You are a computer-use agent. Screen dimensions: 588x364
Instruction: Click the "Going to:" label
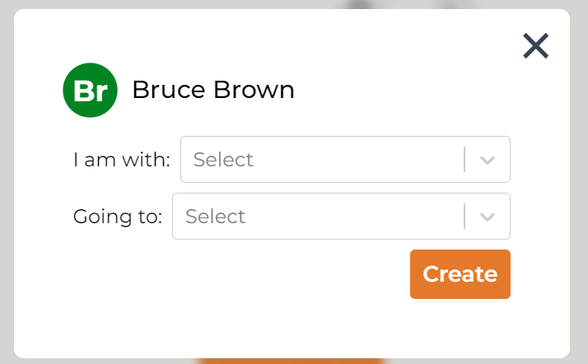[117, 217]
